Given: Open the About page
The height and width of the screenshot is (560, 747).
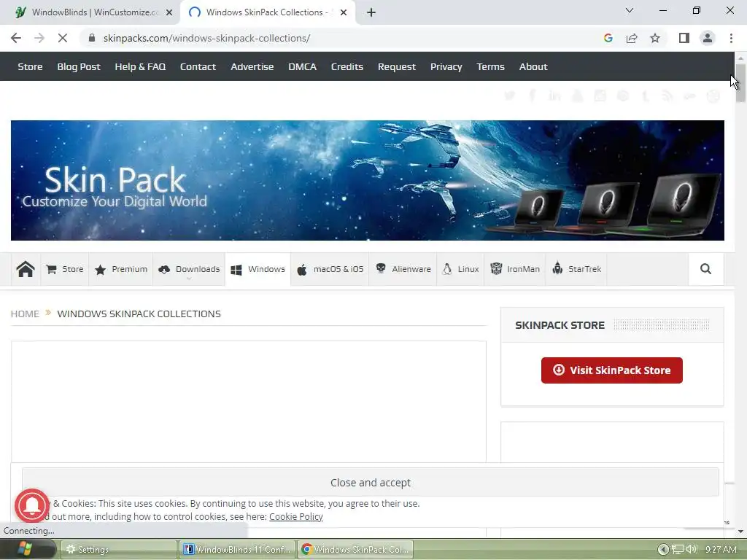Looking at the screenshot, I should [533, 66].
